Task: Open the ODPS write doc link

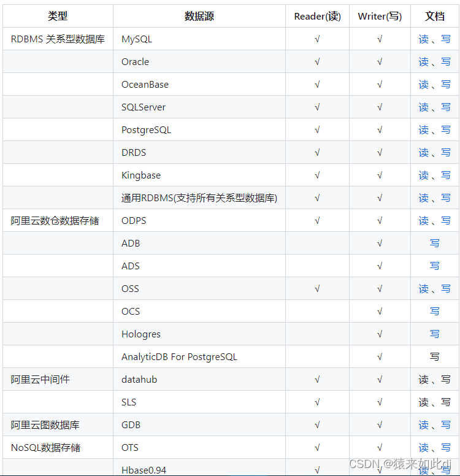Action: pyautogui.click(x=446, y=221)
